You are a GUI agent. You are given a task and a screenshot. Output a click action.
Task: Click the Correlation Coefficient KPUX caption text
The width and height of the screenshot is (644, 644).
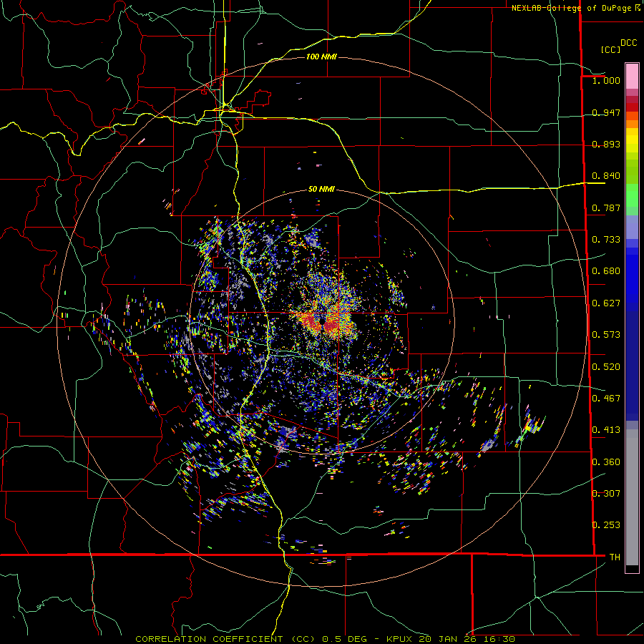(x=325, y=639)
